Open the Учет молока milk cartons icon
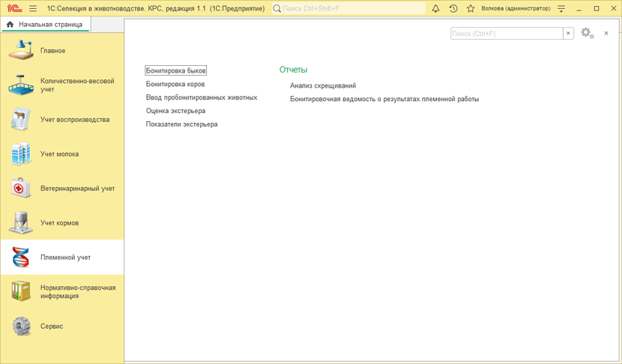Image resolution: width=622 pixels, height=364 pixels. [21, 154]
